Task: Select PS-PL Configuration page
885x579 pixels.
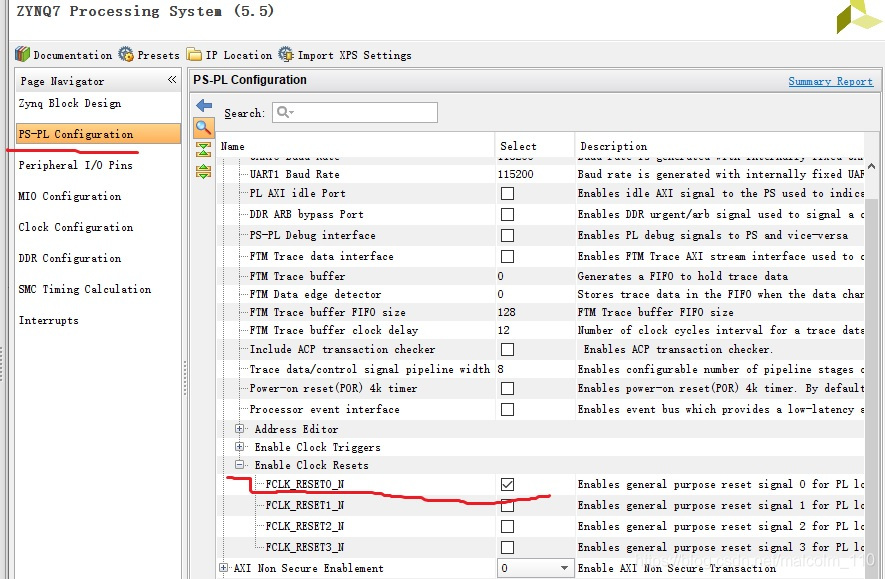Action: coord(98,134)
